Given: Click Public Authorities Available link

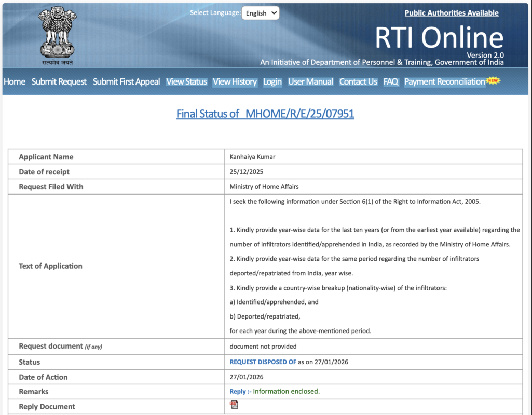Looking at the screenshot, I should tap(452, 13).
